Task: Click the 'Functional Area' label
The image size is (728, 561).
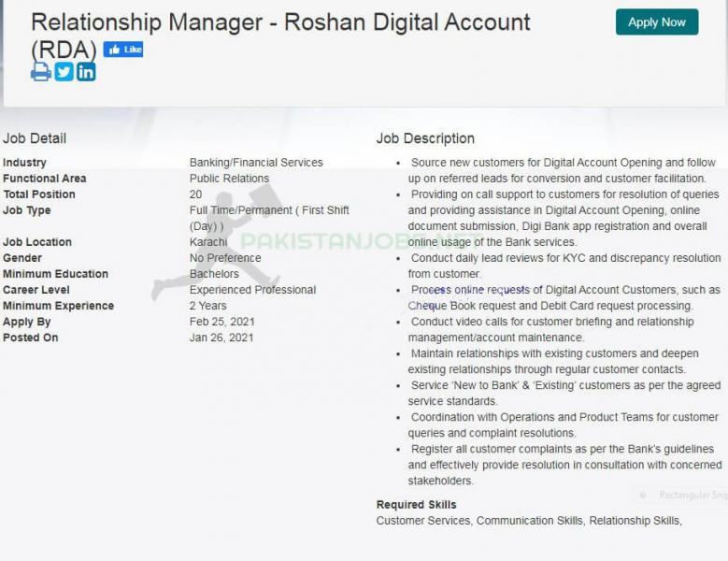Action: tap(45, 179)
